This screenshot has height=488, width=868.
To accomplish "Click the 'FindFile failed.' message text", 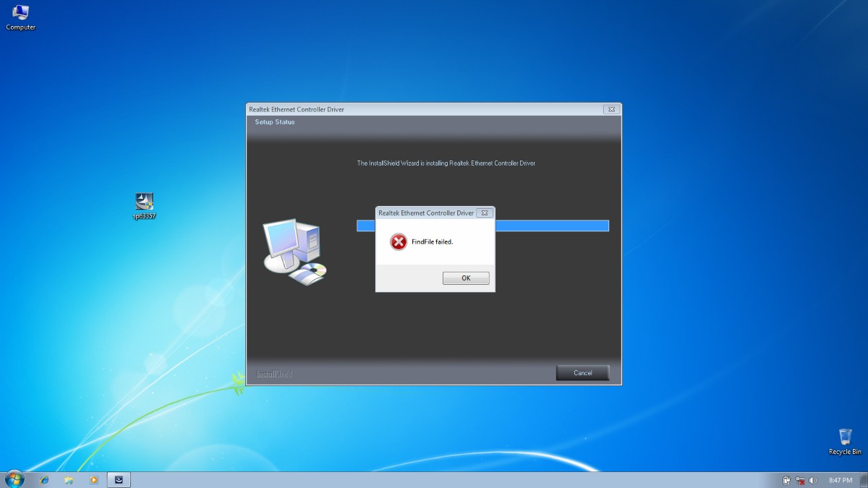I will click(432, 242).
